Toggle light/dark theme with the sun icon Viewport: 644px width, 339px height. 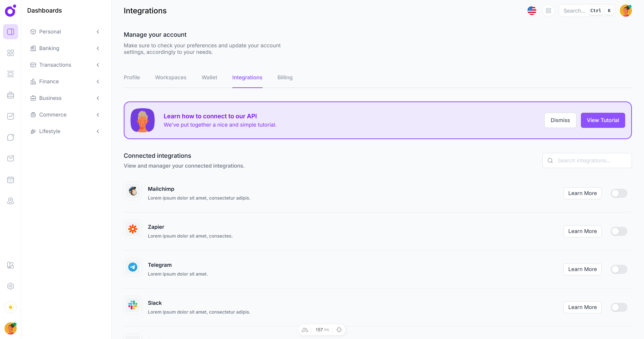coord(11,307)
